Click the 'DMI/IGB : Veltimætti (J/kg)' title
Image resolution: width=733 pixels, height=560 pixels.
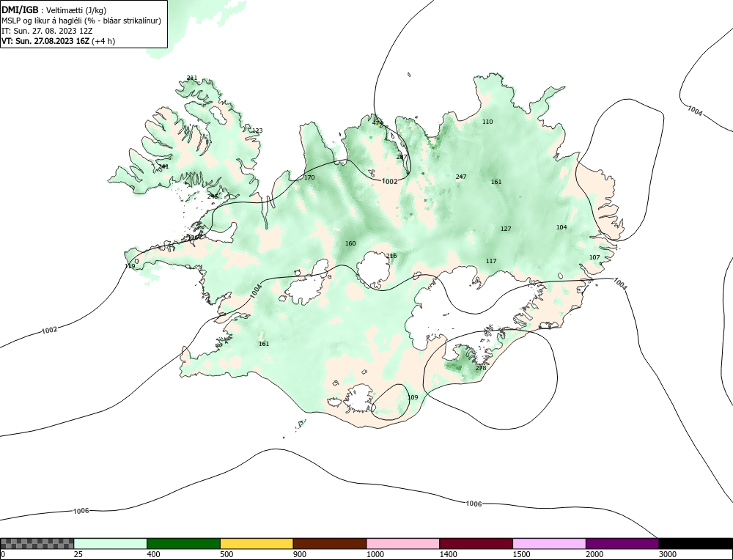coord(54,10)
